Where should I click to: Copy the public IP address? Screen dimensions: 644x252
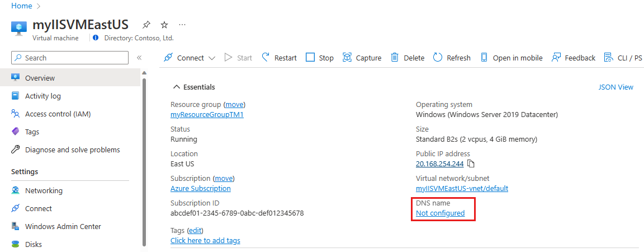click(471, 164)
